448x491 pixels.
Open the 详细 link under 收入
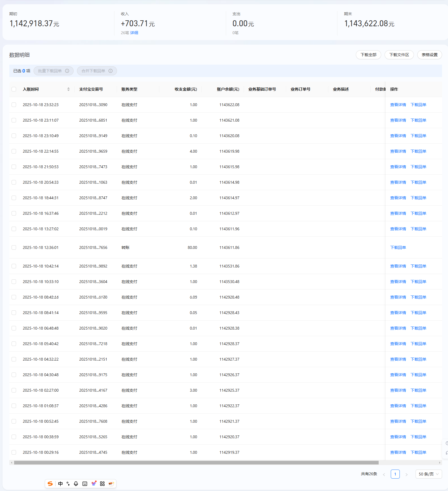(x=134, y=33)
